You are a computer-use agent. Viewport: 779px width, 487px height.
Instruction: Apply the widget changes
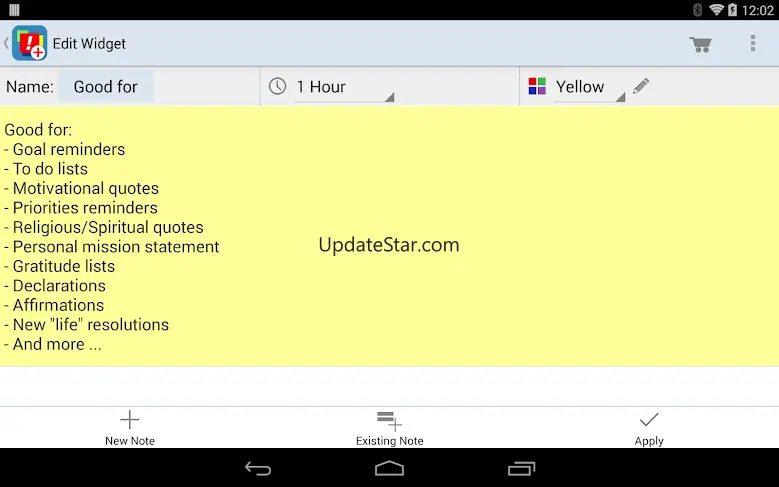[x=649, y=428]
